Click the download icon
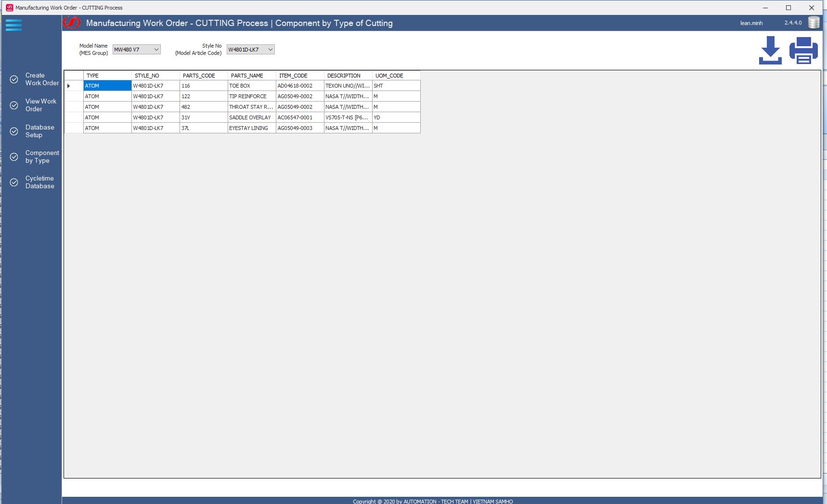This screenshot has height=504, width=827. click(x=770, y=50)
